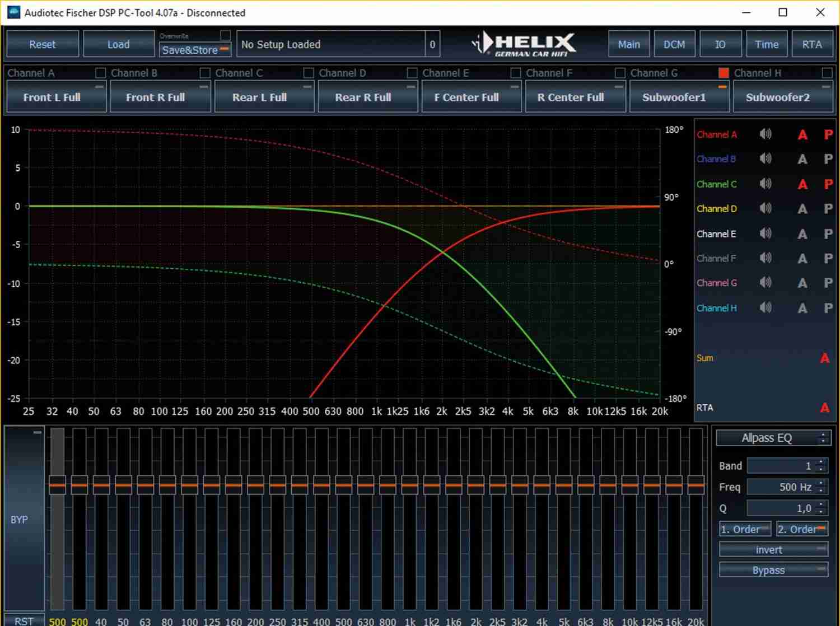Click the speaker icon for Channel D
This screenshot has width=840, height=626.
(766, 209)
